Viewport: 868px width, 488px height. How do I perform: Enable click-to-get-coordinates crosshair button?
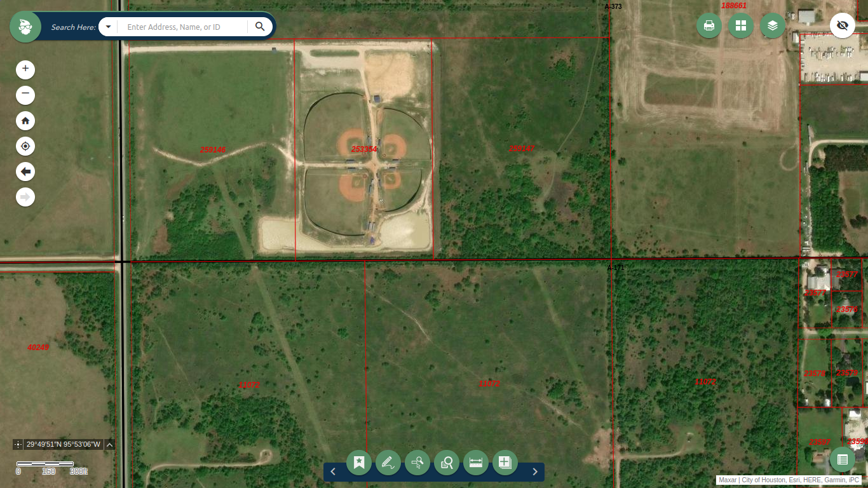(x=18, y=445)
